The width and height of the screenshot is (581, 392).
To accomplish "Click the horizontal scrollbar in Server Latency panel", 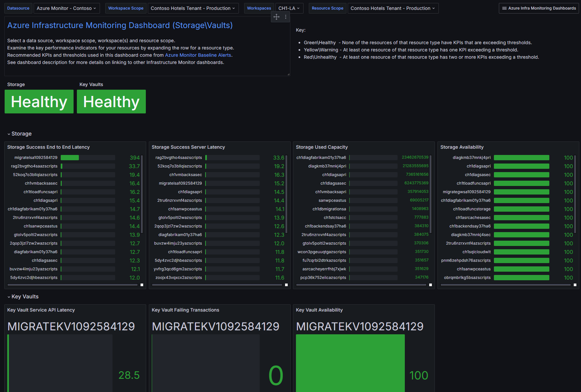I will pyautogui.click(x=217, y=285).
